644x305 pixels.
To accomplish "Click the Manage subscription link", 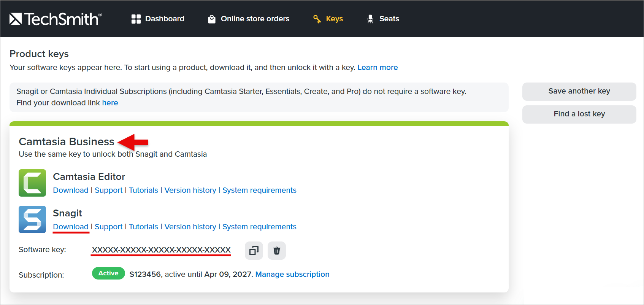I will (292, 274).
